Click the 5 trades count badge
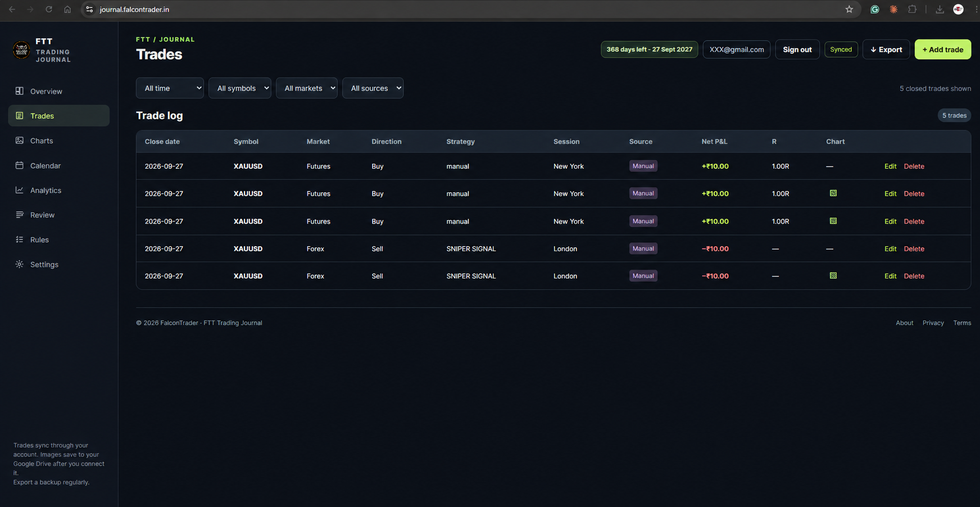The width and height of the screenshot is (980, 507). tap(954, 115)
